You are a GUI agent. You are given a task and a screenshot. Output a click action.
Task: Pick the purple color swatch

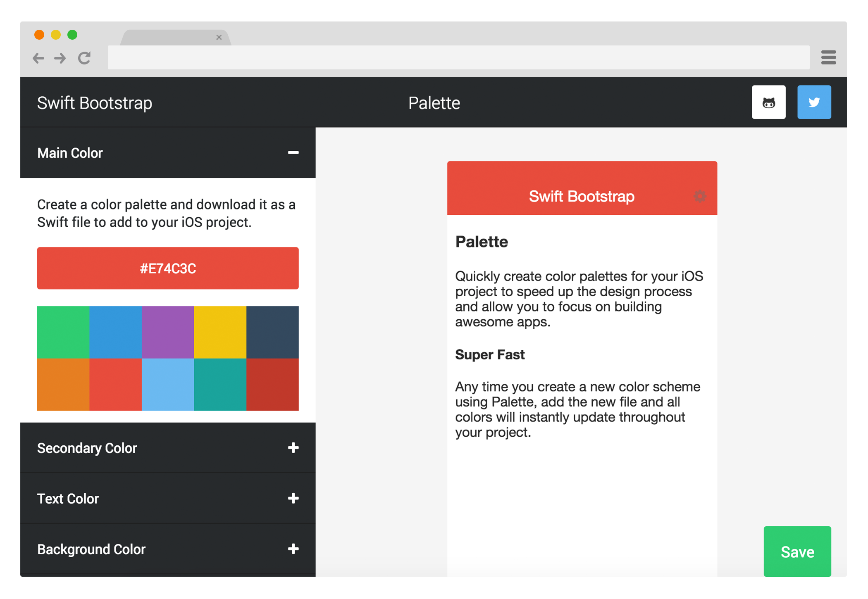pos(168,332)
